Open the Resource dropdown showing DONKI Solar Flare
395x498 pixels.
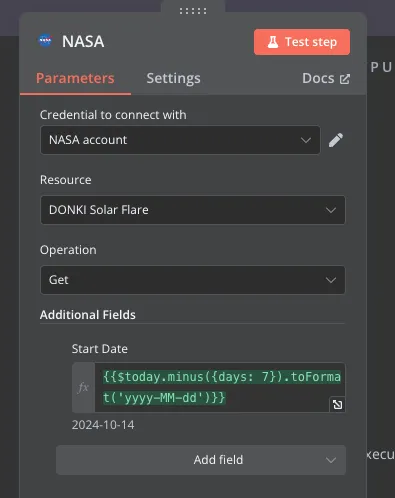(193, 210)
